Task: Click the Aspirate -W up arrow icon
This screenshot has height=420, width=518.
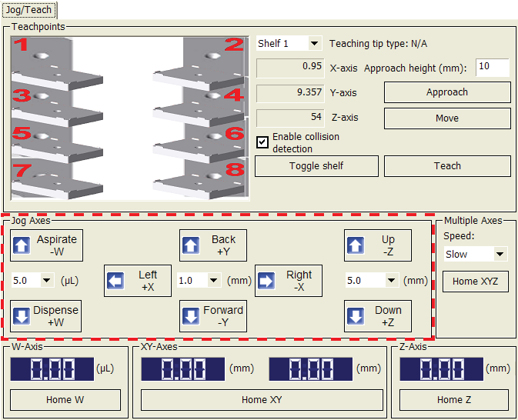Action: [x=22, y=245]
